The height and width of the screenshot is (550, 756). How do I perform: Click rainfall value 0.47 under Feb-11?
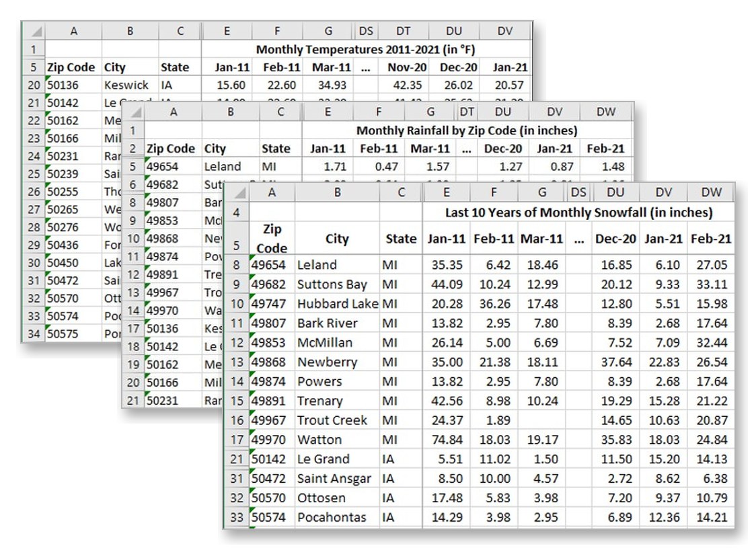379,167
